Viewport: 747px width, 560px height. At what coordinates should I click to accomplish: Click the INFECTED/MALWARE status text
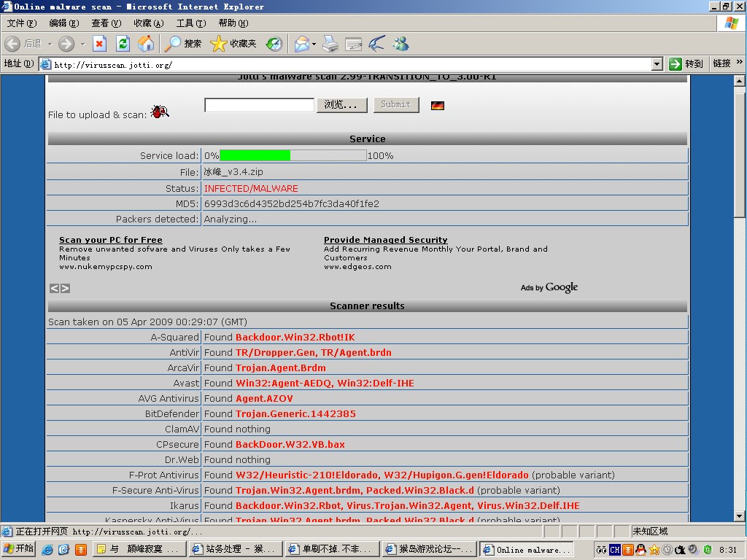point(251,189)
